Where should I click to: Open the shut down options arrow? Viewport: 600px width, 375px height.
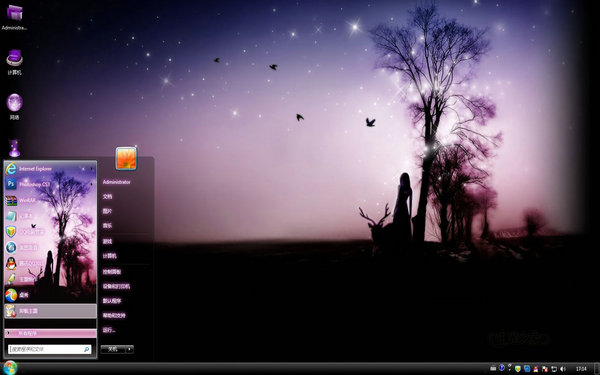click(130, 349)
